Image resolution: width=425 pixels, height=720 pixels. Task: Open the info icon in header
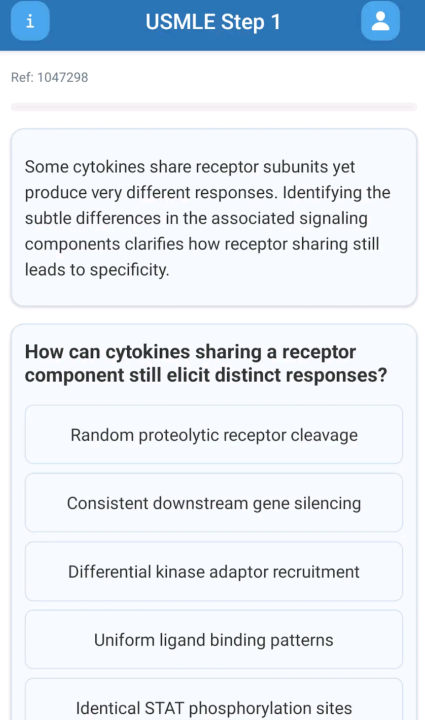click(30, 21)
